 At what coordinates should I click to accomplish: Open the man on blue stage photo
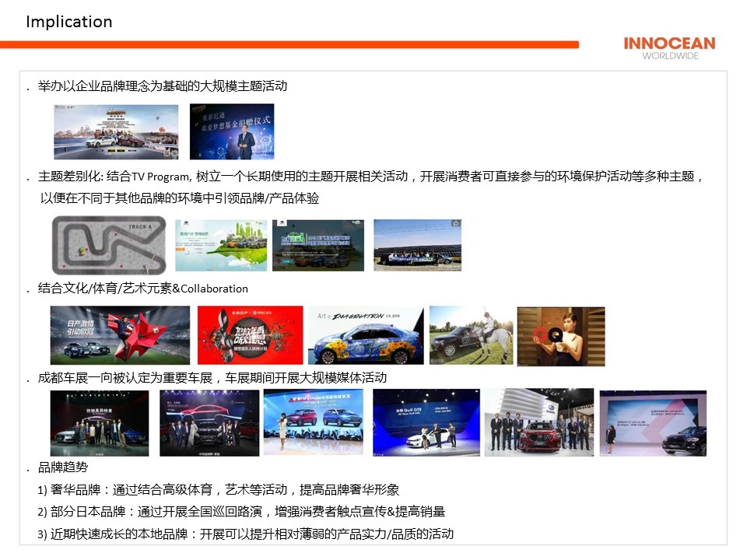click(x=232, y=131)
